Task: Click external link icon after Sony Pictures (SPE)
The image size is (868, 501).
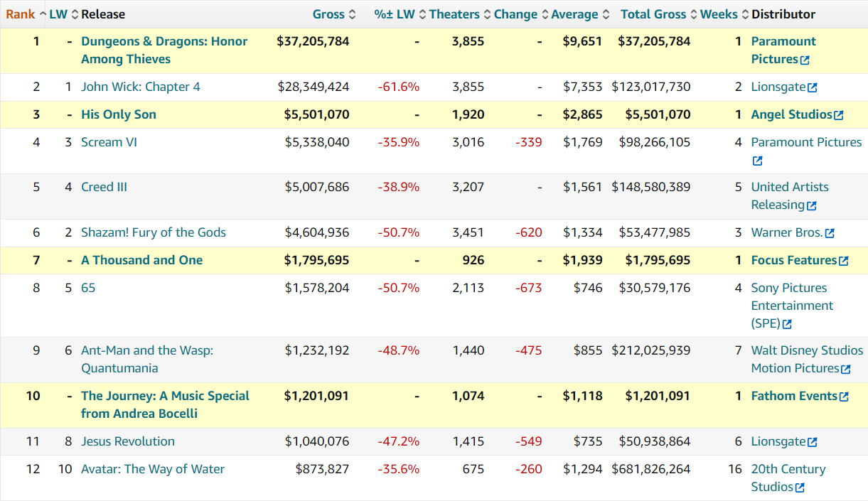Action: [x=787, y=324]
